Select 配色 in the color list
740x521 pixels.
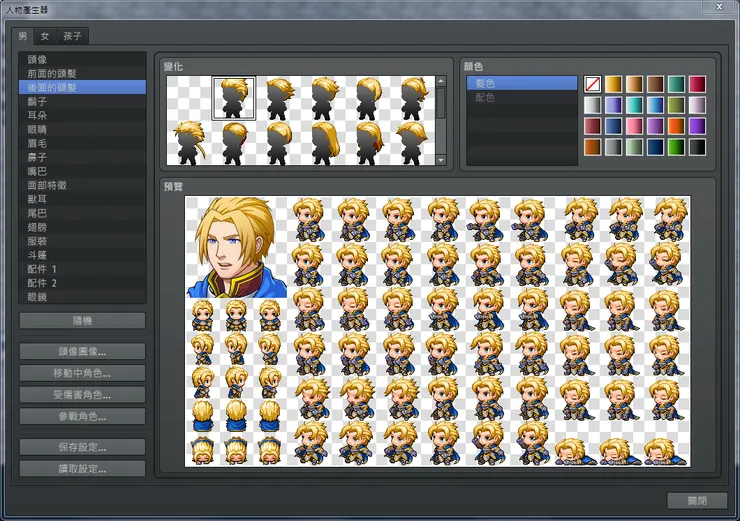(522, 98)
